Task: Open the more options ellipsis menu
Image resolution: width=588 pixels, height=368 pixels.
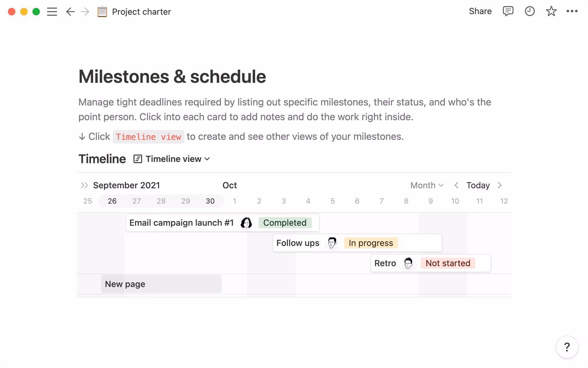Action: click(573, 11)
